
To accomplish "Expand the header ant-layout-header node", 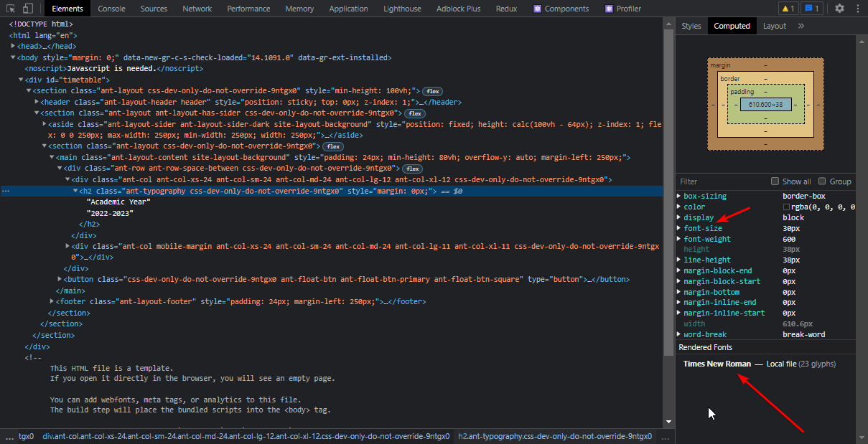I will pyautogui.click(x=37, y=102).
